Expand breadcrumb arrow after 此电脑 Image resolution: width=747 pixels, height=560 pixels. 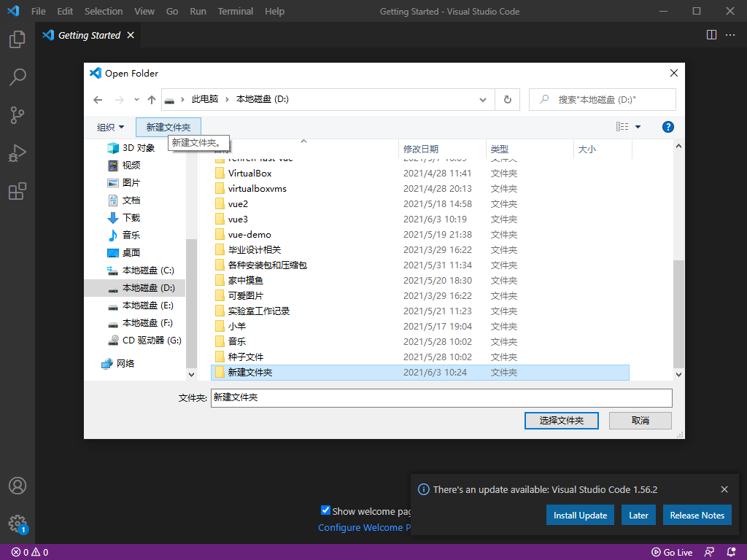click(227, 99)
